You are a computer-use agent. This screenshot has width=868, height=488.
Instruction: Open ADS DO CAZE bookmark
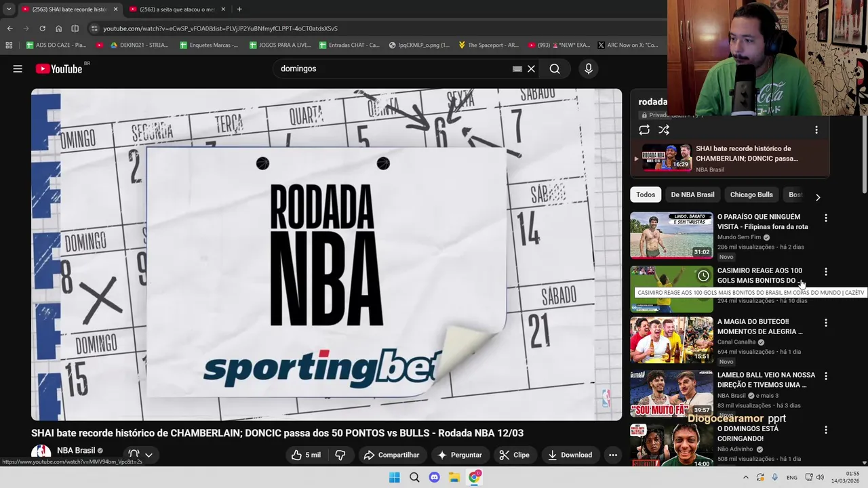[x=56, y=45]
